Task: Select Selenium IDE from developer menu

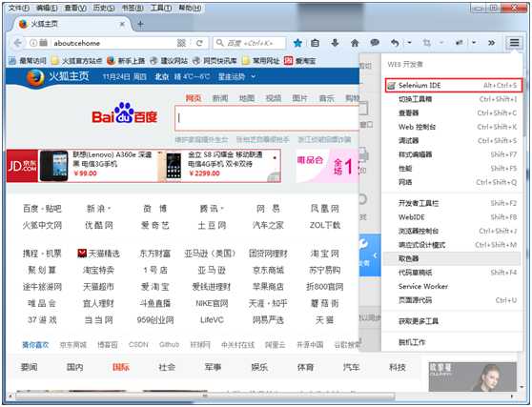Action: 453,85
